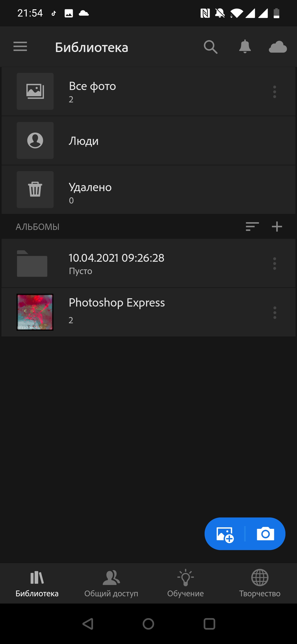Launch the in-app camera
The width and height of the screenshot is (297, 644).
coord(265,534)
